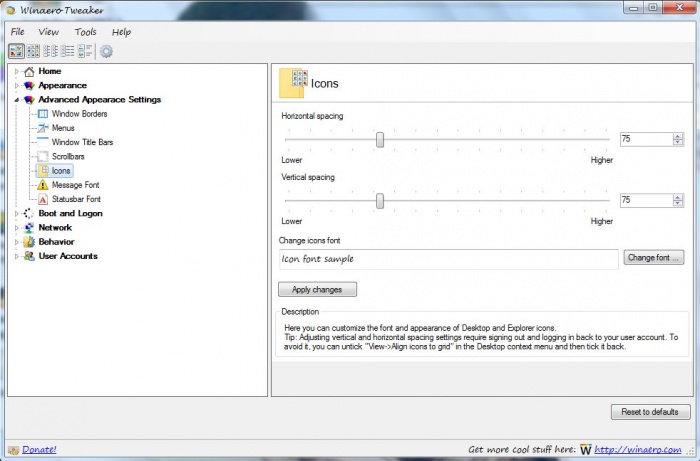700x461 pixels.
Task: Collapse Advanced Appearace Settings node
Action: pyautogui.click(x=17, y=100)
